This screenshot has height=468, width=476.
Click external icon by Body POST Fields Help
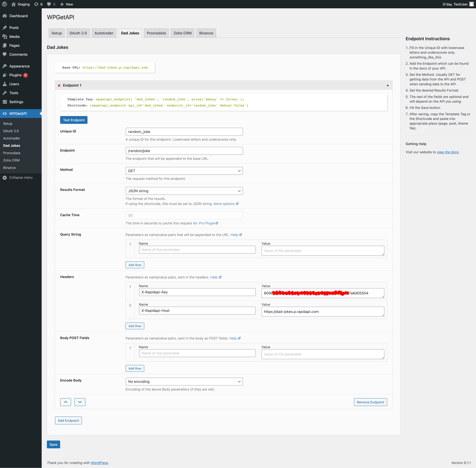click(x=239, y=338)
